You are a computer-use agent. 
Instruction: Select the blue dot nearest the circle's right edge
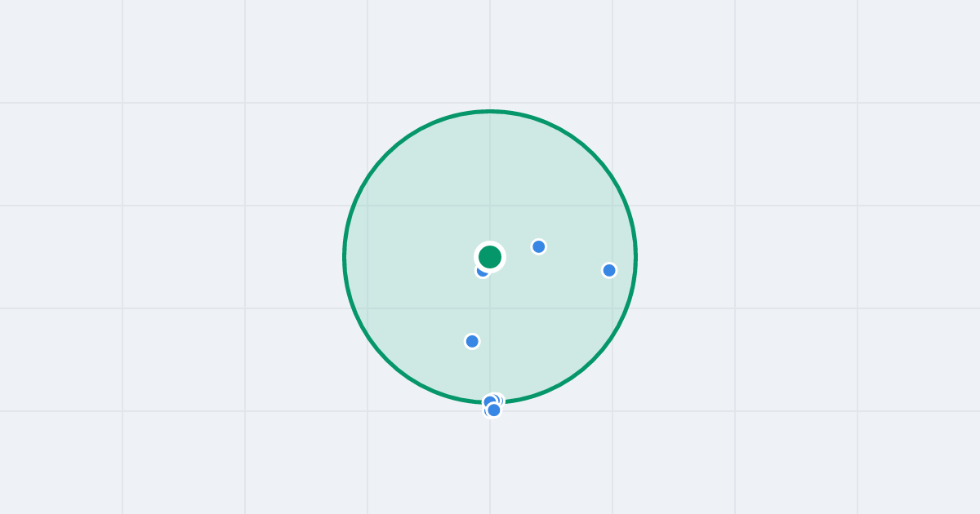[x=609, y=270]
